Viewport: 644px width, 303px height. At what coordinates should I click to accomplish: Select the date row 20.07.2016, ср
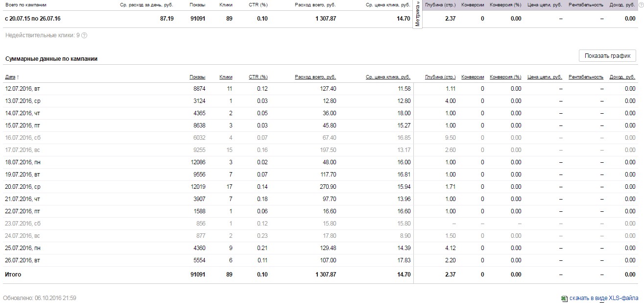point(23,187)
